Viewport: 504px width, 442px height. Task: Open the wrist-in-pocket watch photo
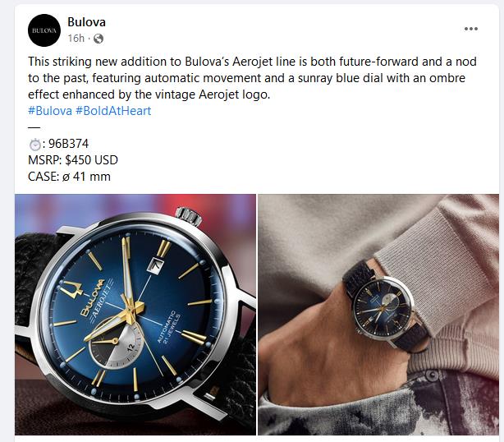378,315
